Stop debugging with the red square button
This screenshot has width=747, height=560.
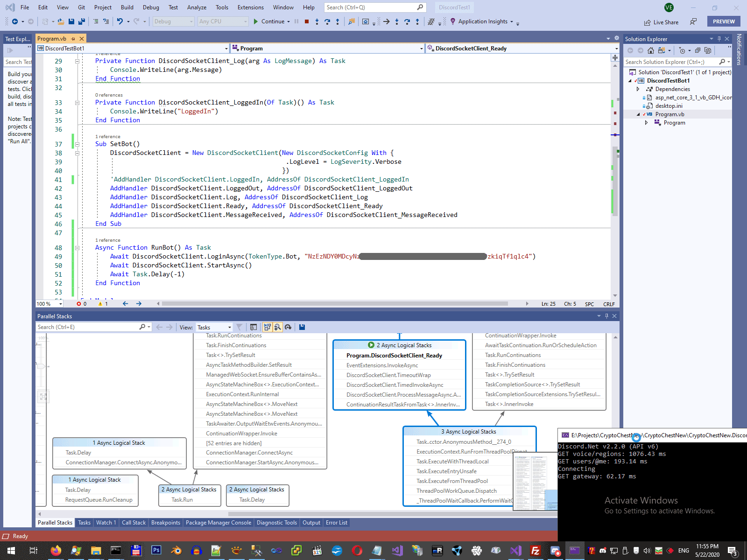pos(307,21)
